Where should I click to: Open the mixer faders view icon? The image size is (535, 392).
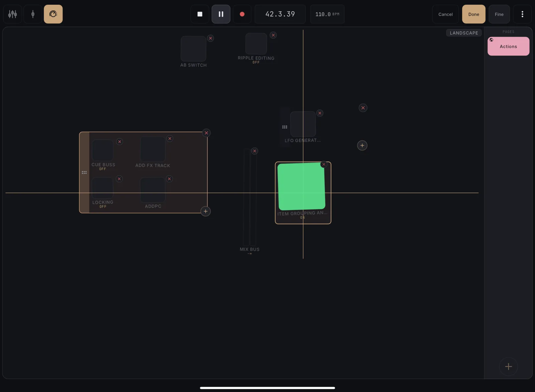tap(12, 14)
